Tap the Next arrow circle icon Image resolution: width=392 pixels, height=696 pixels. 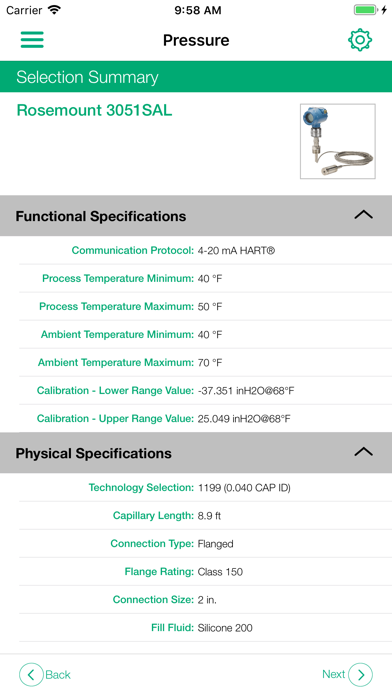click(x=360, y=675)
